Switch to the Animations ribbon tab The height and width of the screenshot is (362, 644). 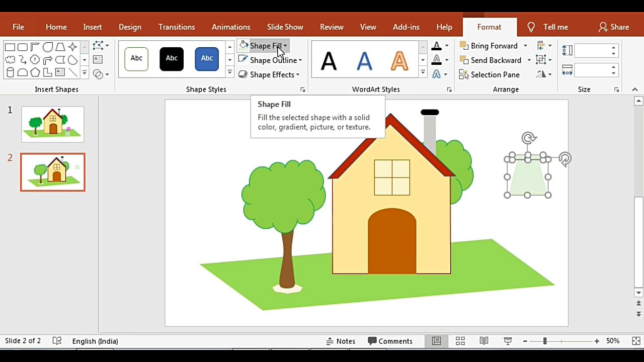tap(231, 27)
